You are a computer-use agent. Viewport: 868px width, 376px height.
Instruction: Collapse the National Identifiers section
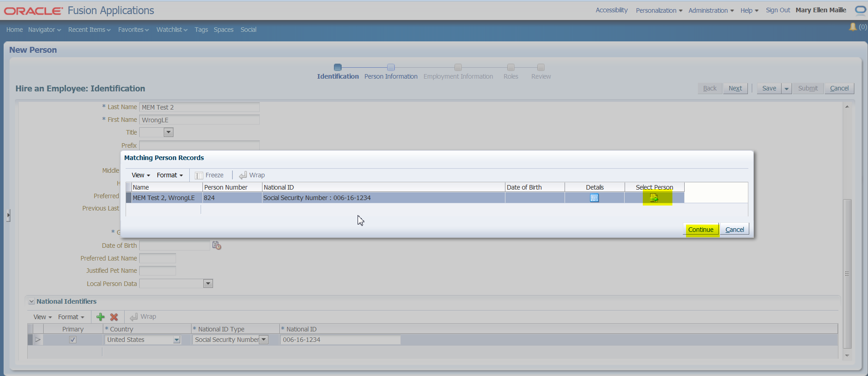[x=31, y=301]
